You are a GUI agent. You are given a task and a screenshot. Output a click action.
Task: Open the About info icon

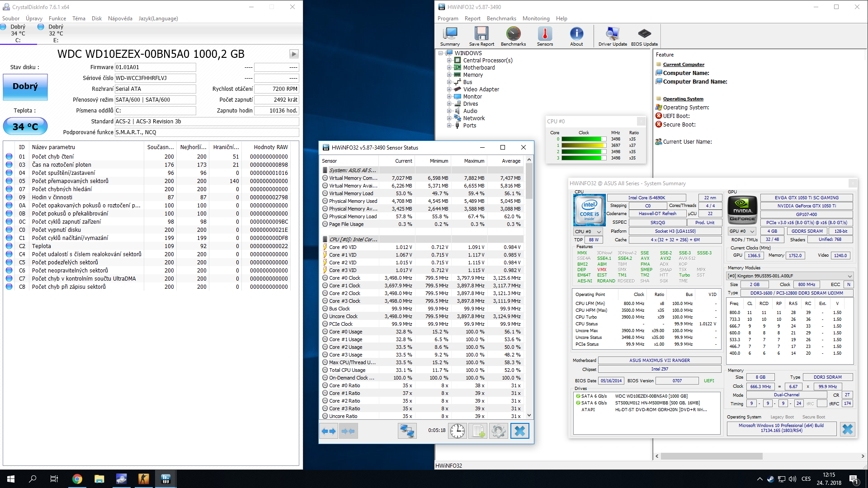576,36
